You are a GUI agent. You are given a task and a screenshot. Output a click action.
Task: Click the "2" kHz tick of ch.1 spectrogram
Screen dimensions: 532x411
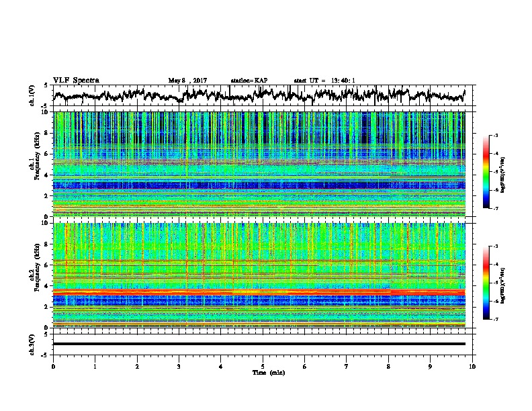pos(47,195)
